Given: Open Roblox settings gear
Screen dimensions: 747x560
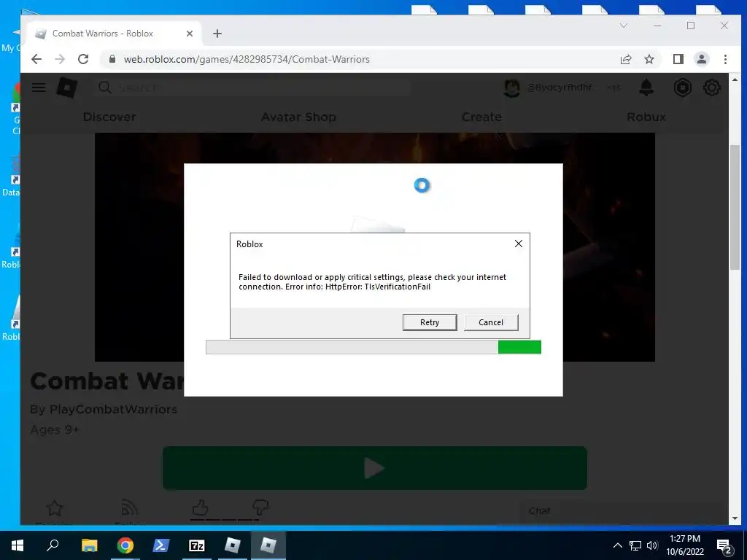Looking at the screenshot, I should coord(712,87).
